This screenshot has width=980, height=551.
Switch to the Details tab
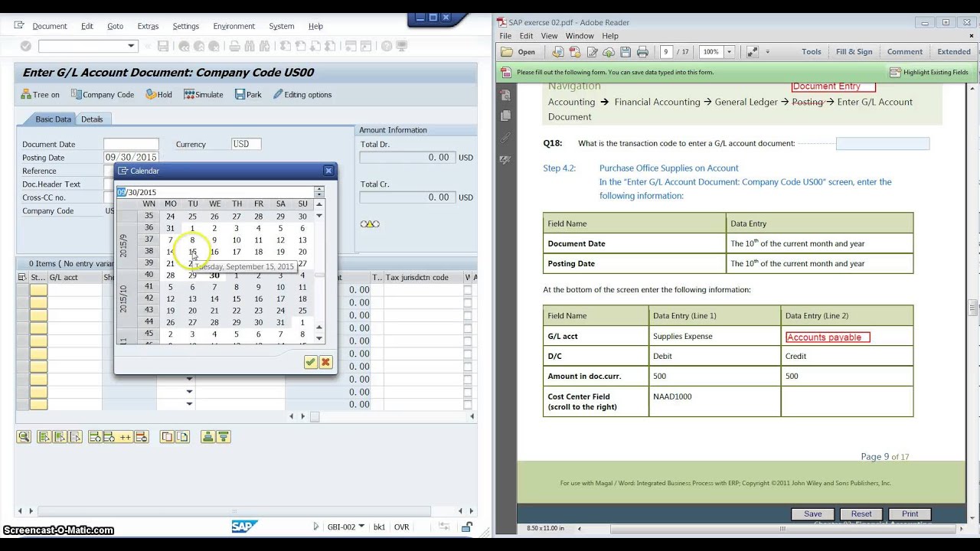[x=92, y=119]
